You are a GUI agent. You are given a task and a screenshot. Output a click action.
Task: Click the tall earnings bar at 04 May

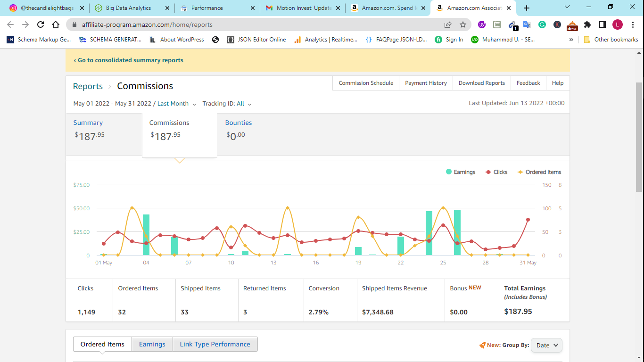click(146, 235)
